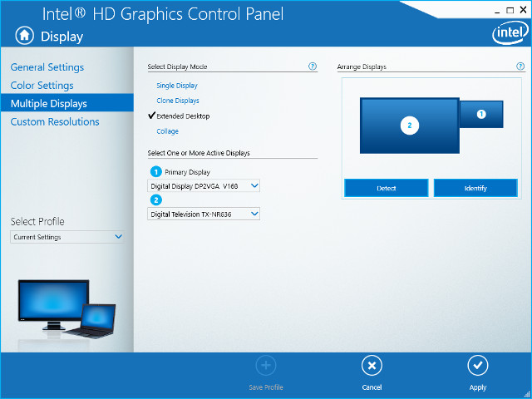Expand the Select Profile dropdown
532x399 pixels.
pyautogui.click(x=67, y=237)
